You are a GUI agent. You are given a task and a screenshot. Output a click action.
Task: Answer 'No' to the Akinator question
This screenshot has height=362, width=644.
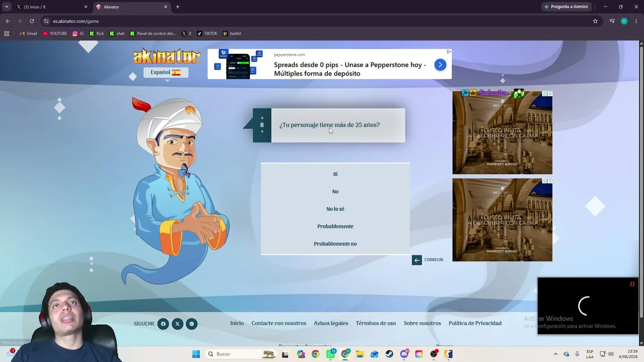335,192
